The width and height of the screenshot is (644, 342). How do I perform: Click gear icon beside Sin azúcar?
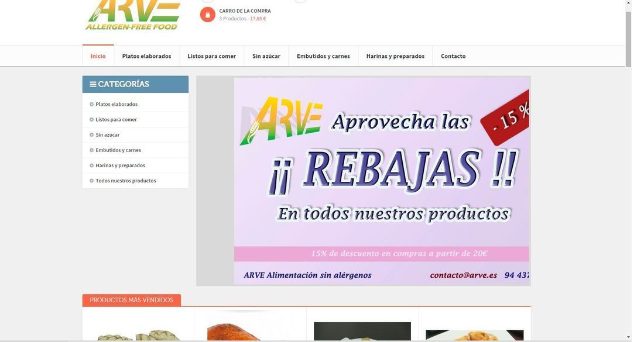pos(91,134)
